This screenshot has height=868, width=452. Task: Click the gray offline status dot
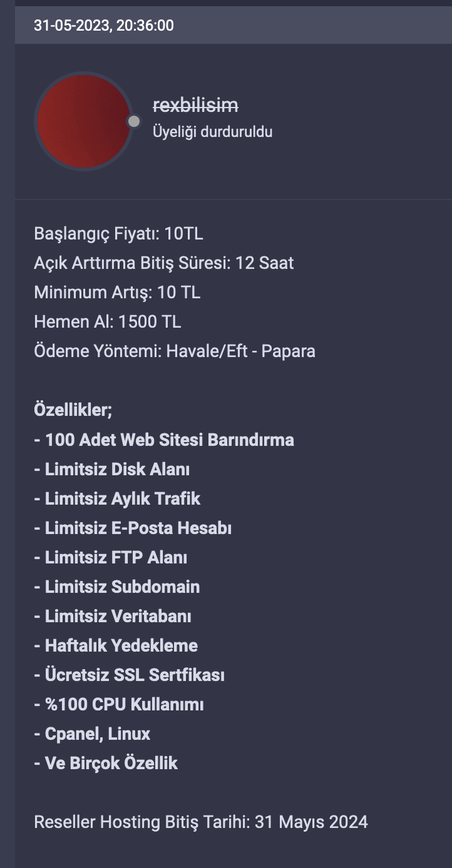pos(133,121)
